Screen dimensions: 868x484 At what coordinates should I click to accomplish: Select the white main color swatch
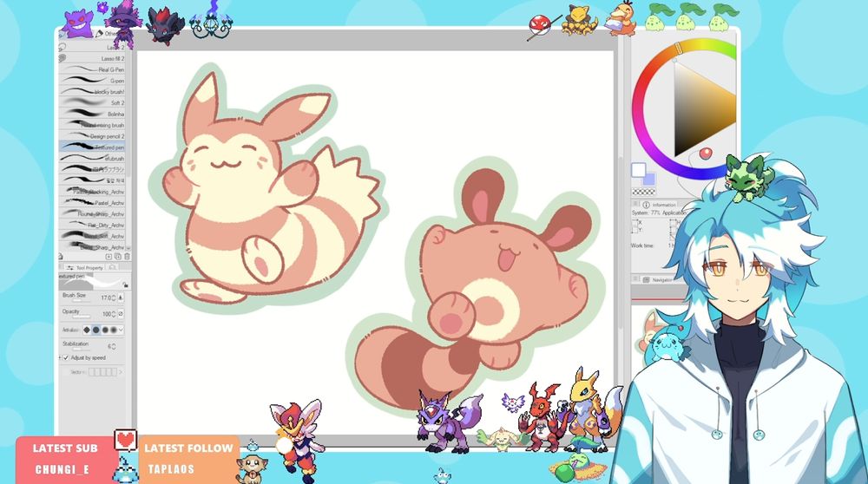(638, 169)
